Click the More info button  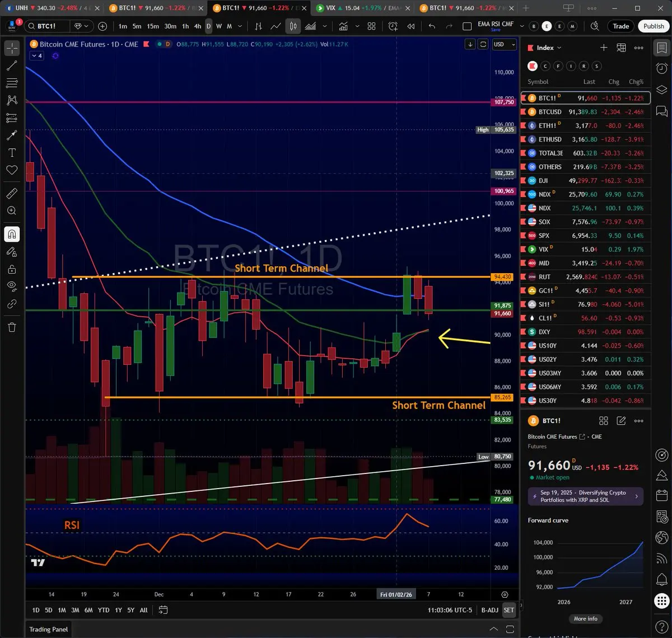(585, 618)
